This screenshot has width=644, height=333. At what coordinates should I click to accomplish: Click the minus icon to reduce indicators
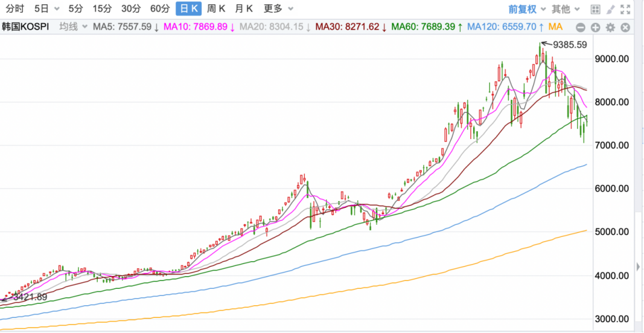click(x=581, y=28)
